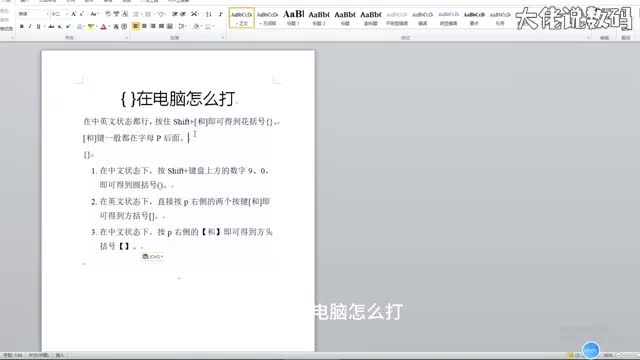Click the list item starting '在英文状态下'
Screen dimensions: 640x360
pos(184,209)
